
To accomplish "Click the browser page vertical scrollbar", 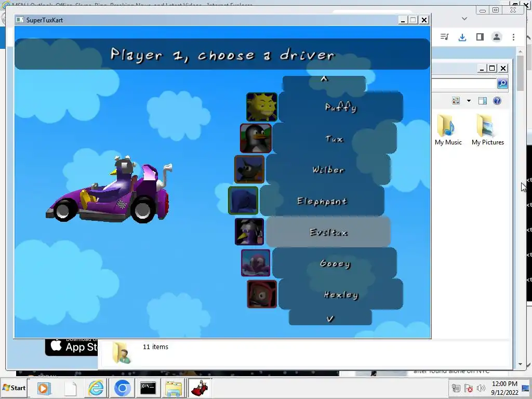I will coord(520,207).
